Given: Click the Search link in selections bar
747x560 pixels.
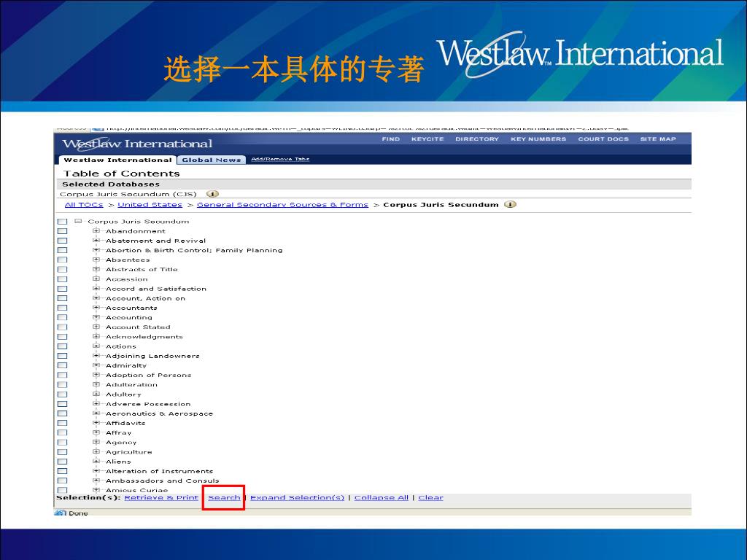Looking at the screenshot, I should point(224,498).
